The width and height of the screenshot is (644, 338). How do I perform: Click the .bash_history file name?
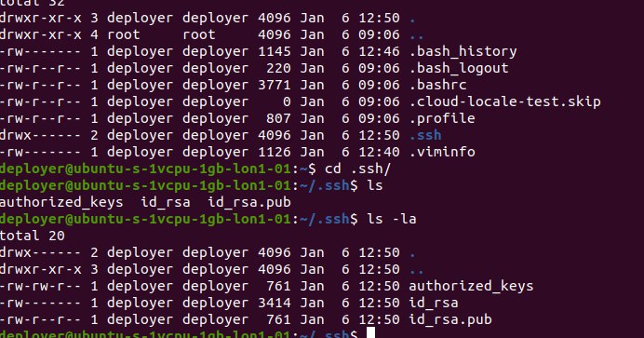tap(463, 52)
